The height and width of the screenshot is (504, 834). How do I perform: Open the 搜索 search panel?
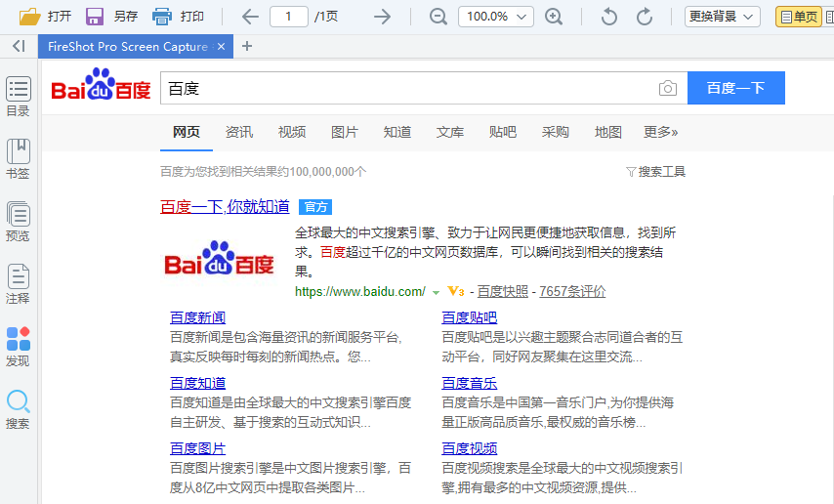19,408
